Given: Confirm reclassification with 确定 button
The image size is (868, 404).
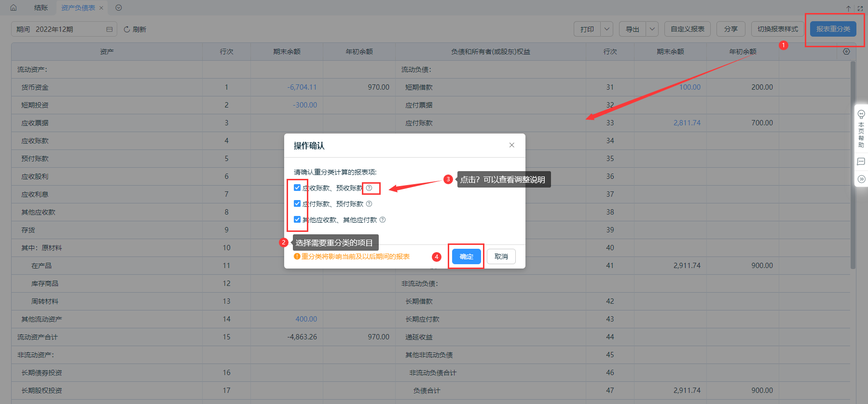Looking at the screenshot, I should pyautogui.click(x=467, y=256).
